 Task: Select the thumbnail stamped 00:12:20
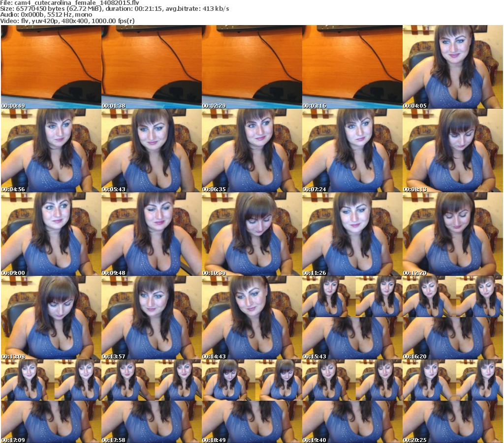(x=453, y=234)
